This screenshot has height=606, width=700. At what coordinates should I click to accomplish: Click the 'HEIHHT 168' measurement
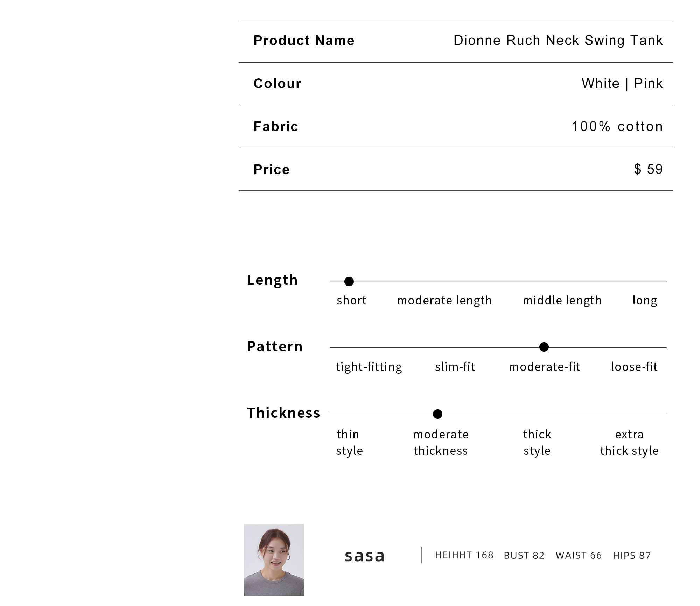click(x=464, y=555)
